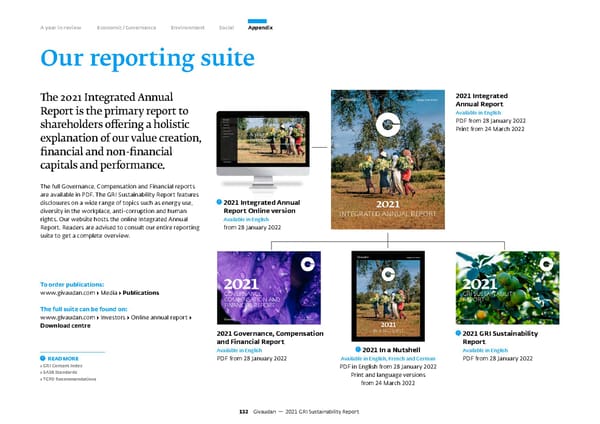Open the A year in review tab

click(x=62, y=27)
